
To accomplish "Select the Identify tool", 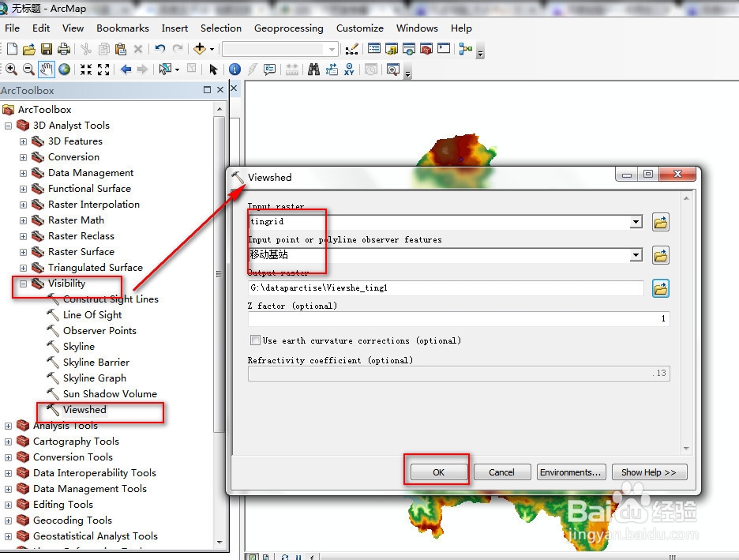I will tap(234, 70).
